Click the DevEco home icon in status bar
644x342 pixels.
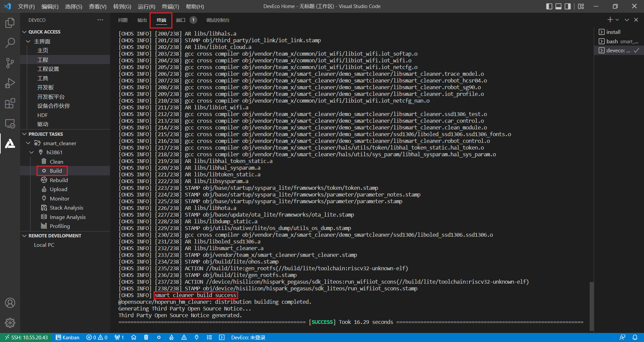pyautogui.click(x=133, y=337)
